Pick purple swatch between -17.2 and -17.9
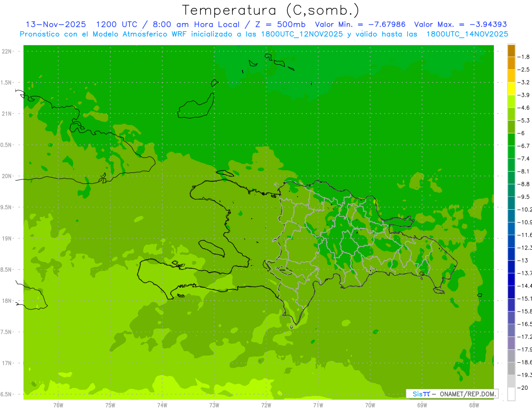The height and width of the screenshot is (411, 532). (511, 343)
